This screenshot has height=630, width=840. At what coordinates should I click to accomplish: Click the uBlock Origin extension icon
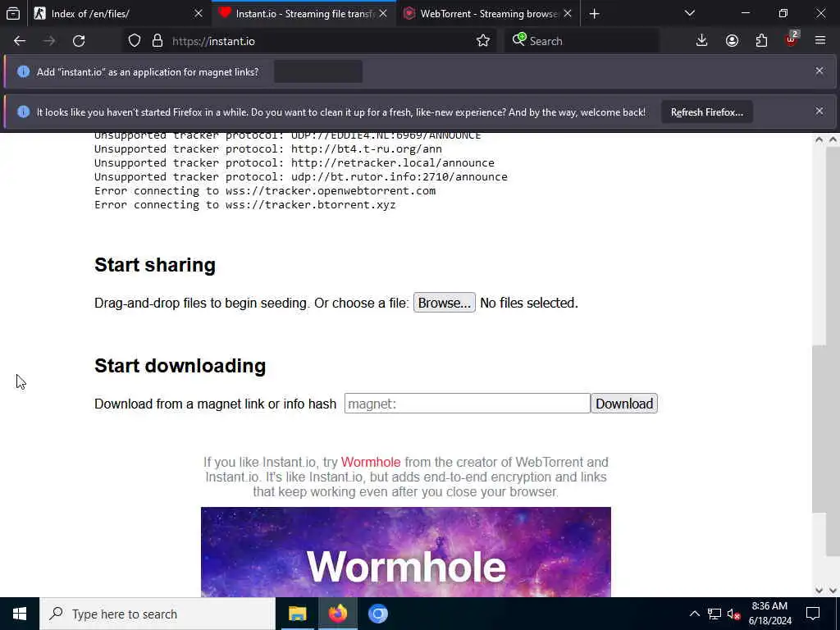coord(792,39)
